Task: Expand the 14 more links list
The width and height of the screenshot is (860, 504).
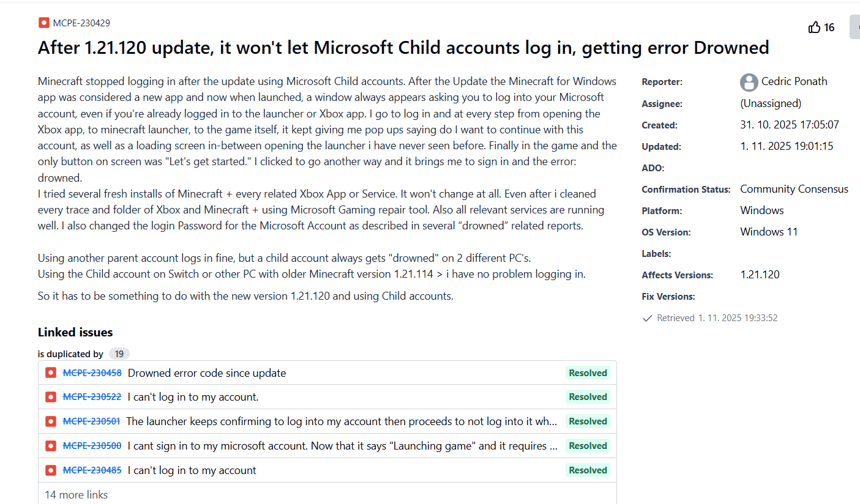Action: tap(76, 495)
